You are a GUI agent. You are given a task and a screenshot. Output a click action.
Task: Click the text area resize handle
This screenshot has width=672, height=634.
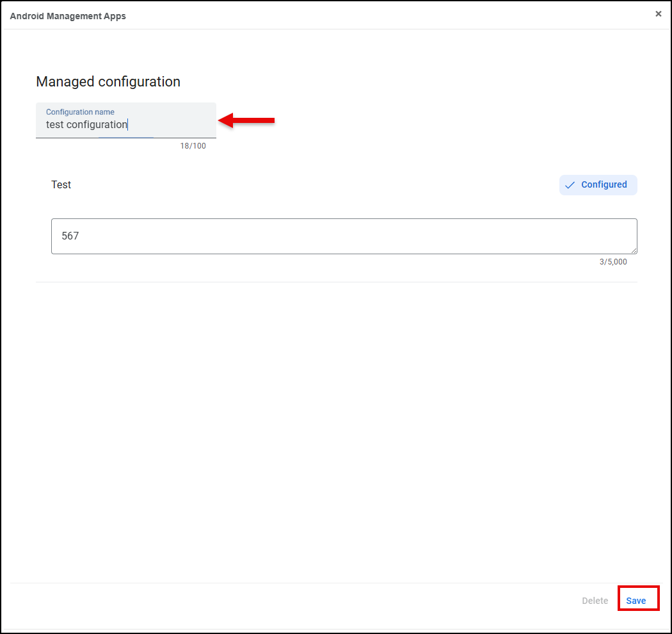(x=634, y=250)
